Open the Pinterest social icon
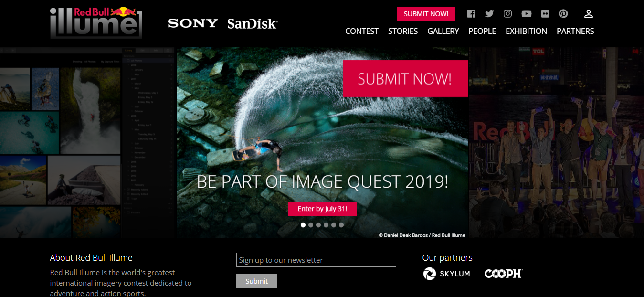Screen dimensions: 644x297 pyautogui.click(x=563, y=14)
